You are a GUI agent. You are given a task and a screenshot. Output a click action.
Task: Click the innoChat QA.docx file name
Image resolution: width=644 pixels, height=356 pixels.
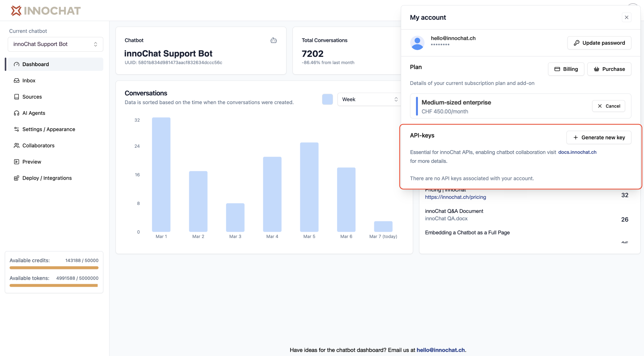(x=446, y=219)
